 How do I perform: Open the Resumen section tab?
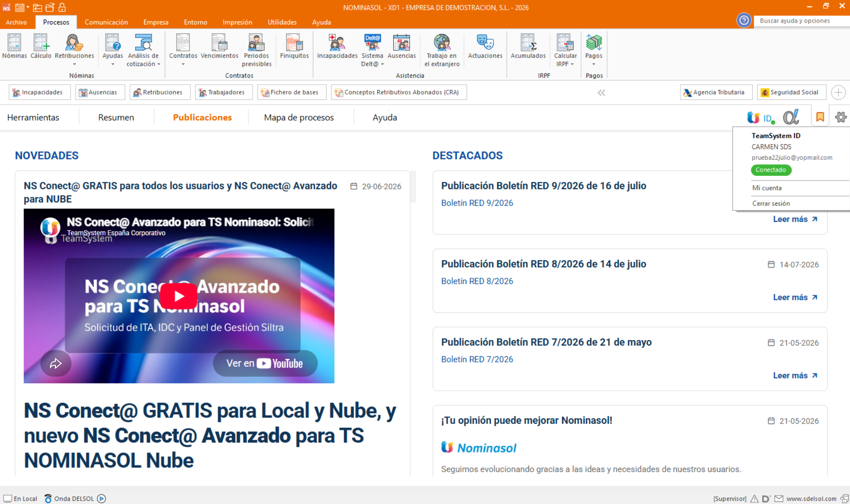coord(116,118)
